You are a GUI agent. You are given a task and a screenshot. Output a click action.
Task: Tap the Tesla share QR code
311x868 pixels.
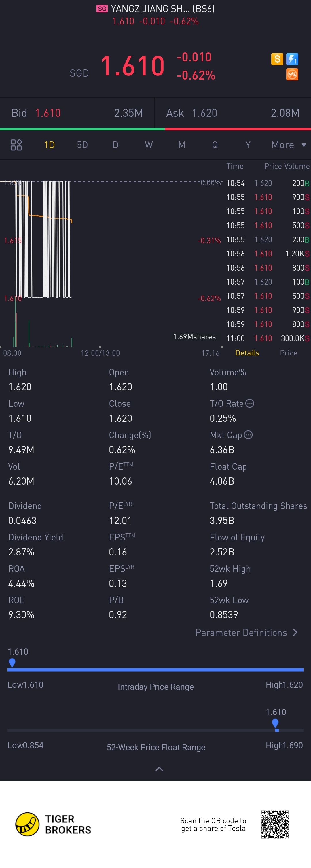(275, 824)
